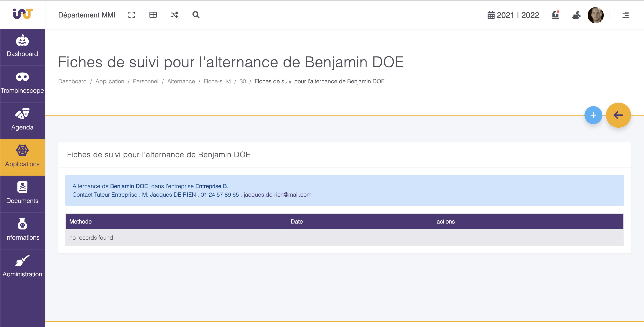Screen dimensions: 644x327
Task: Select the Trombinoscope mask icon
Action: 22,83
